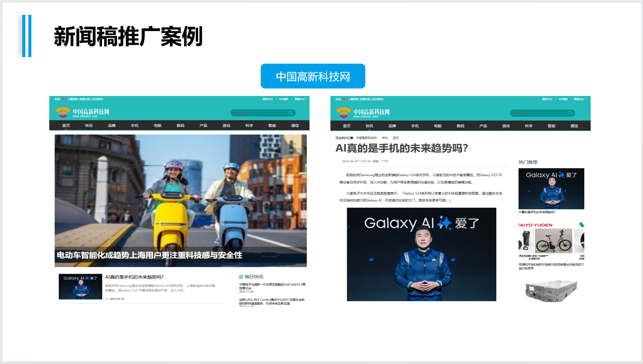Expand VIP服务 dropdown in the left screenshot

point(285,99)
